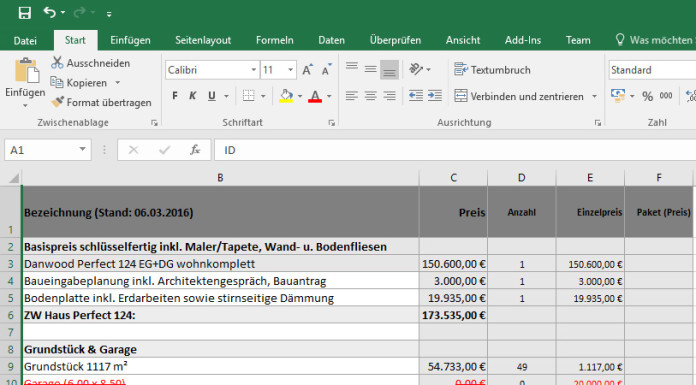Open the undo history dropdown arrow
696x385 pixels.
[63, 13]
